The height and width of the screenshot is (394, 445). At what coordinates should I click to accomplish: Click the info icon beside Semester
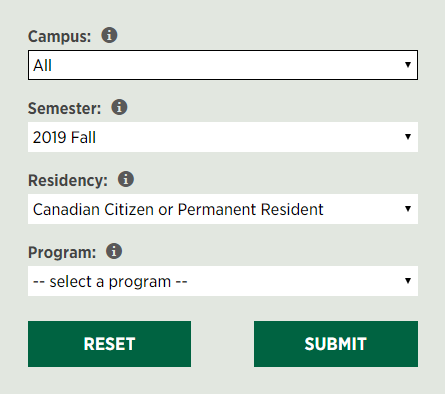(x=119, y=107)
